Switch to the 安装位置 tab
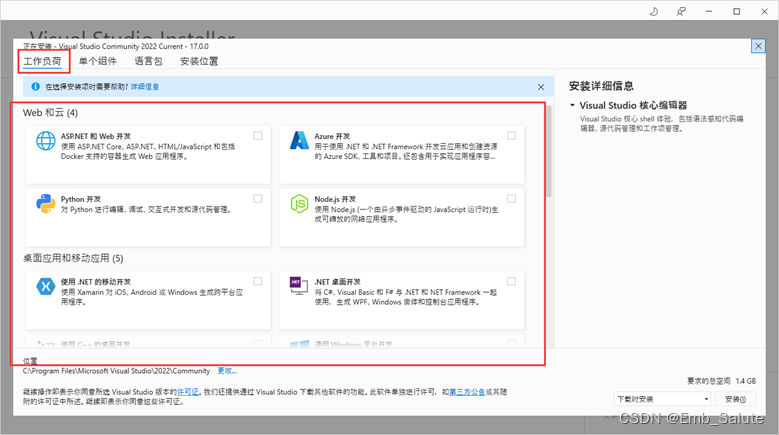Viewport: 779px width, 435px height. pos(199,61)
